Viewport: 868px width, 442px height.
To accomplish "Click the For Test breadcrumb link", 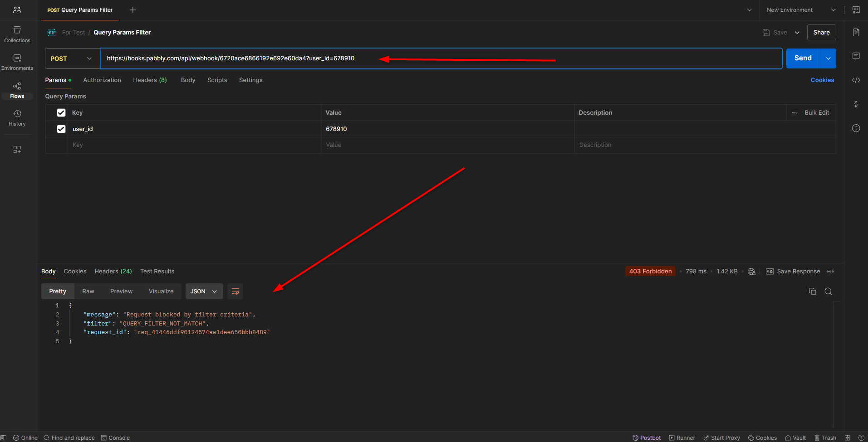I will pyautogui.click(x=74, y=33).
